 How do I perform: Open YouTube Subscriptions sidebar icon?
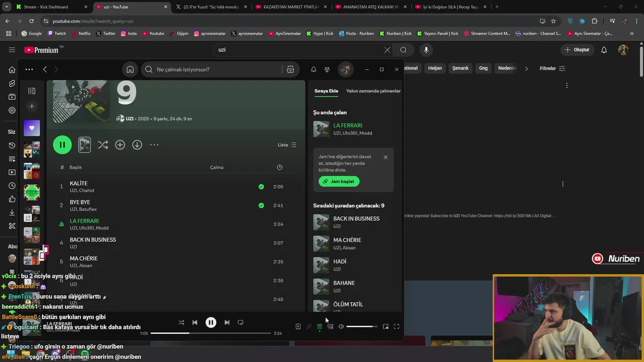(12, 97)
